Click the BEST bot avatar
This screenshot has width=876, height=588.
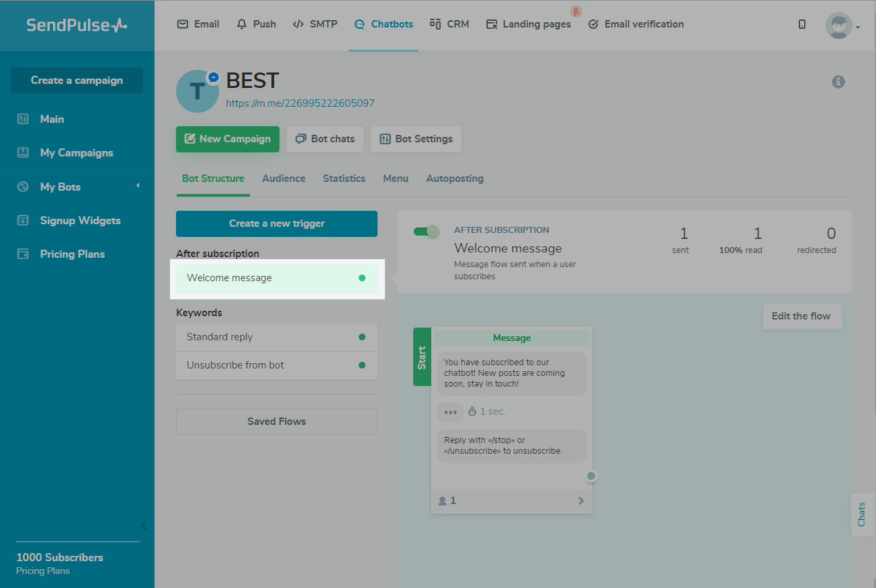[197, 91]
